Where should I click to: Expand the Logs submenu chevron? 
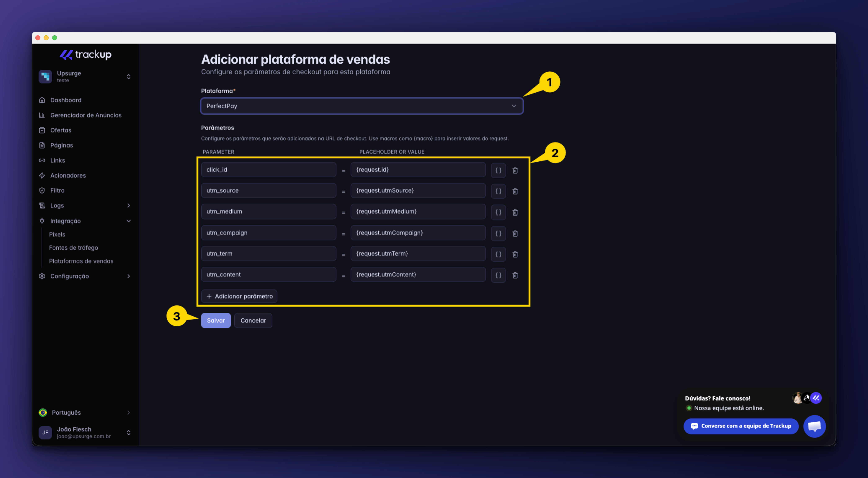[x=128, y=205]
